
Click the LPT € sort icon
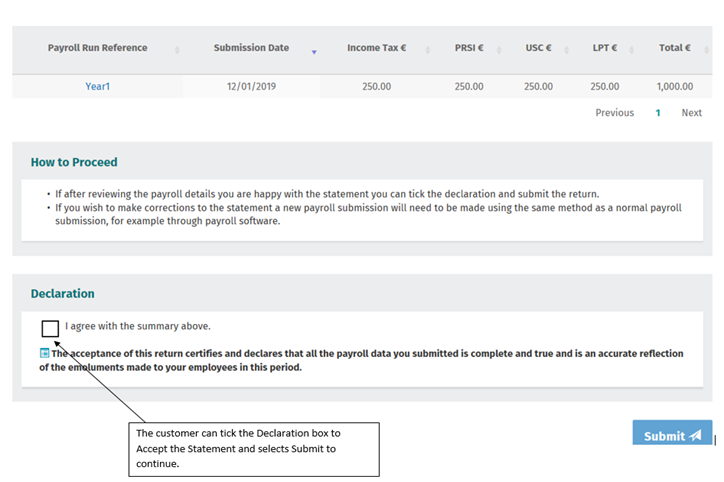tap(633, 50)
